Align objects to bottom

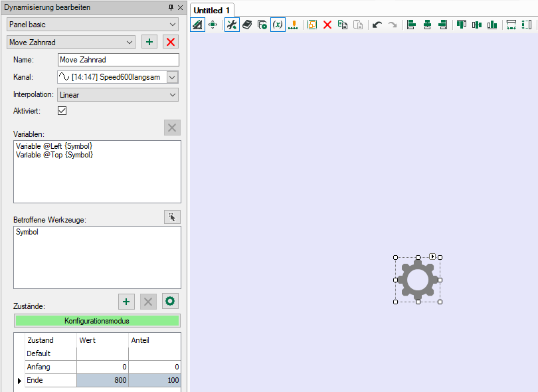click(492, 25)
